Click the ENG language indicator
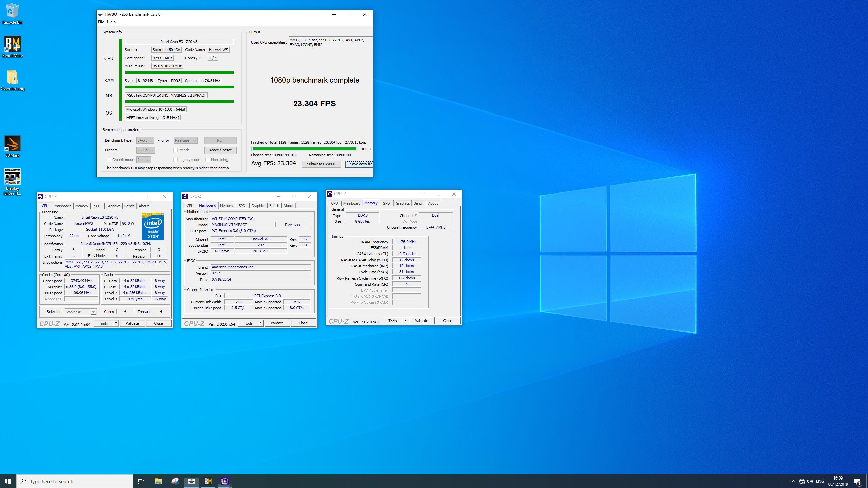The height and width of the screenshot is (488, 868). tap(820, 481)
